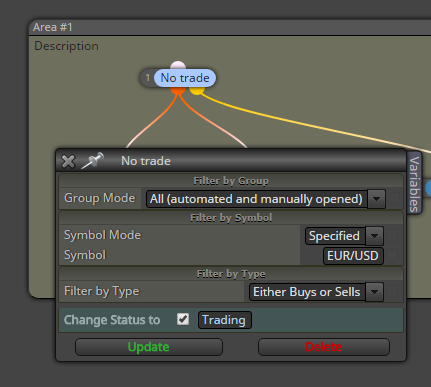Toggle variable checkbox beside Filter by Type
The image size is (431, 387).
(x=392, y=291)
